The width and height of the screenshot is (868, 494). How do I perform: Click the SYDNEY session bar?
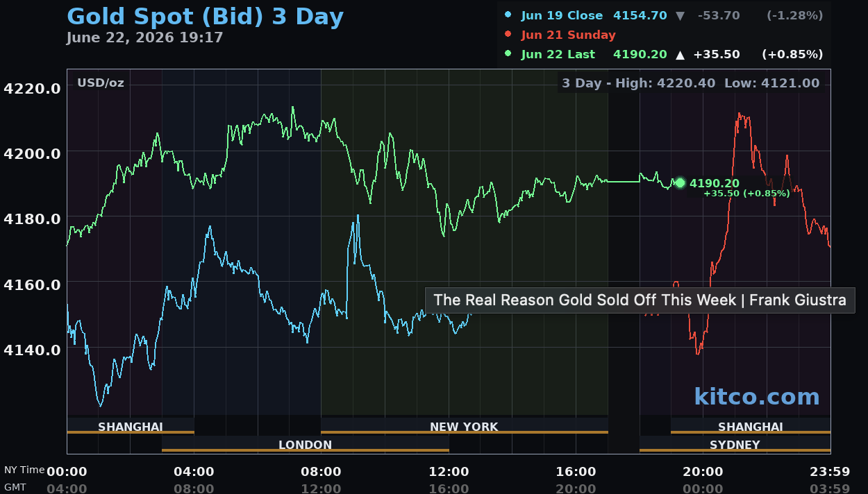point(735,445)
